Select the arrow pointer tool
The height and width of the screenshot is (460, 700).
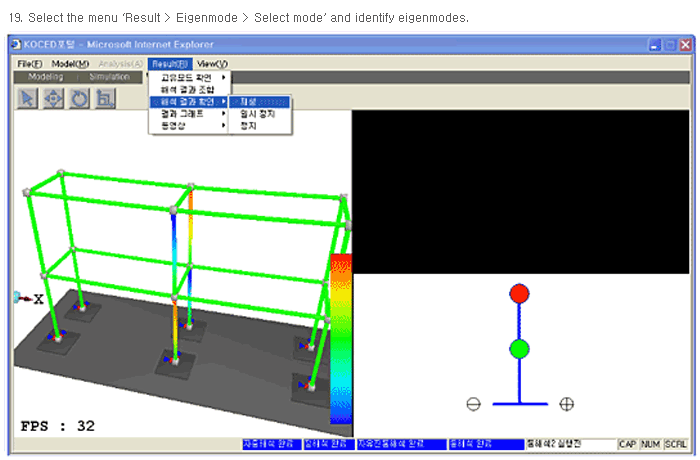[x=28, y=97]
